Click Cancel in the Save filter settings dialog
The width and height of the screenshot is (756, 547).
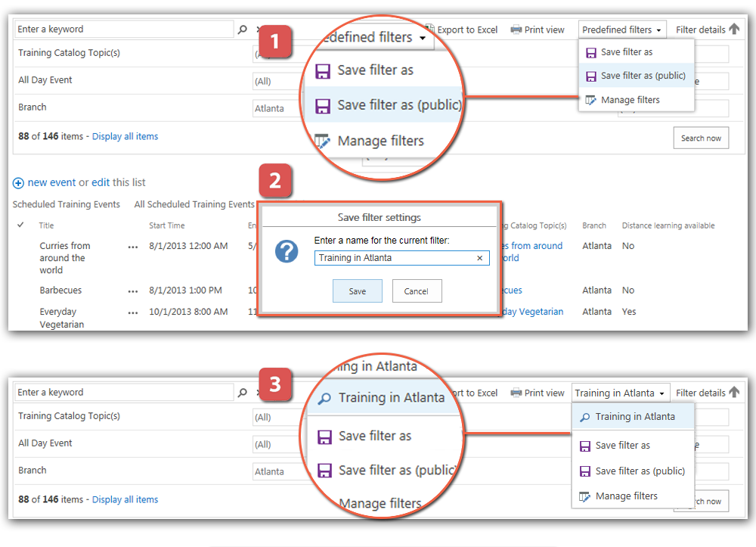click(x=416, y=291)
